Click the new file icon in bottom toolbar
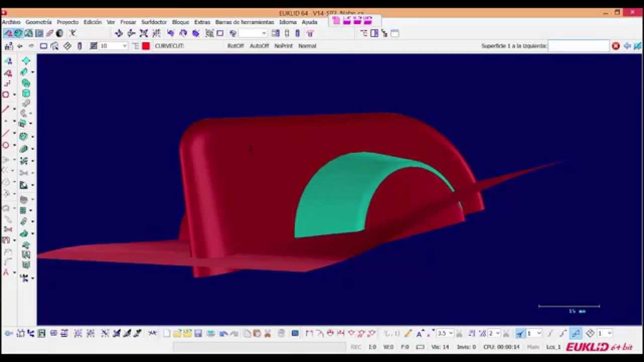Viewport: 644px width, 362px height. (x=167, y=333)
